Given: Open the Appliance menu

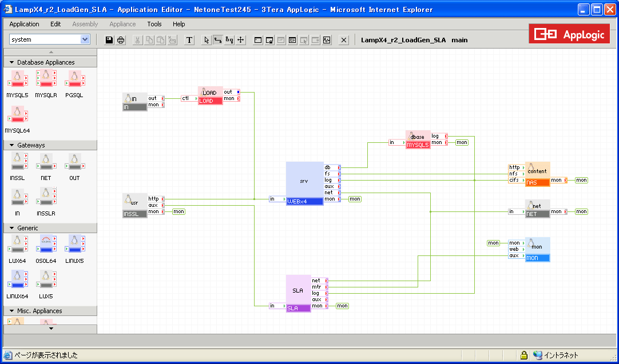Looking at the screenshot, I should (x=122, y=24).
